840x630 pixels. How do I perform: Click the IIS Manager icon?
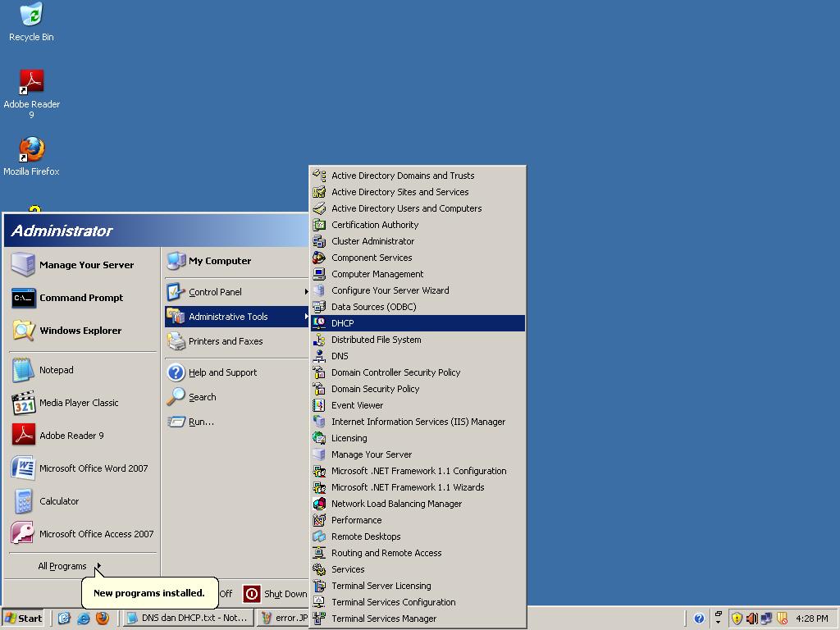319,422
